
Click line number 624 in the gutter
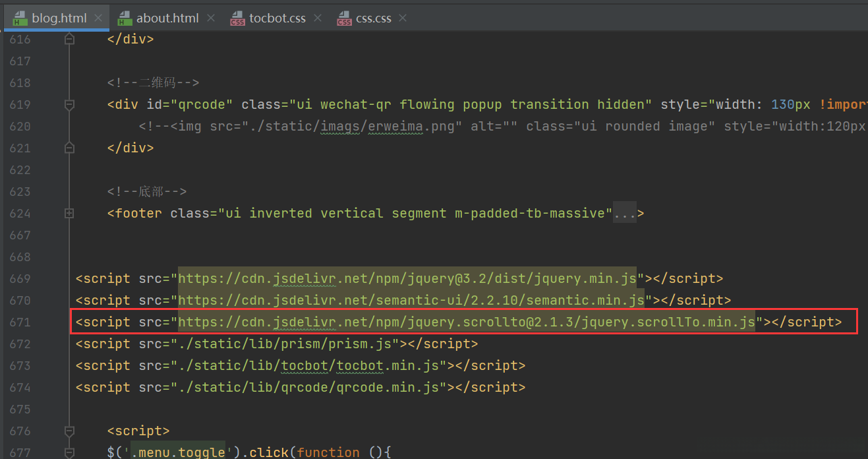pyautogui.click(x=20, y=213)
